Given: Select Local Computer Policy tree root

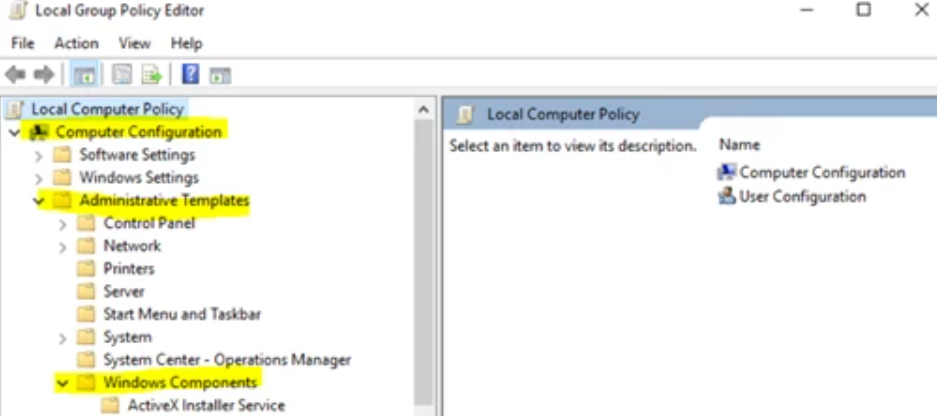Looking at the screenshot, I should point(108,109).
